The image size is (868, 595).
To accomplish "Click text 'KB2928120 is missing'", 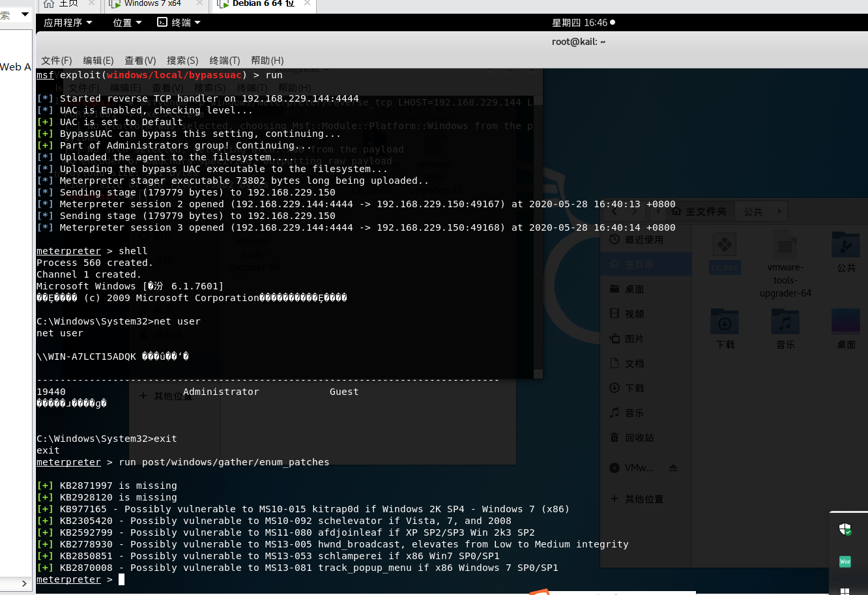I will pyautogui.click(x=119, y=497).
